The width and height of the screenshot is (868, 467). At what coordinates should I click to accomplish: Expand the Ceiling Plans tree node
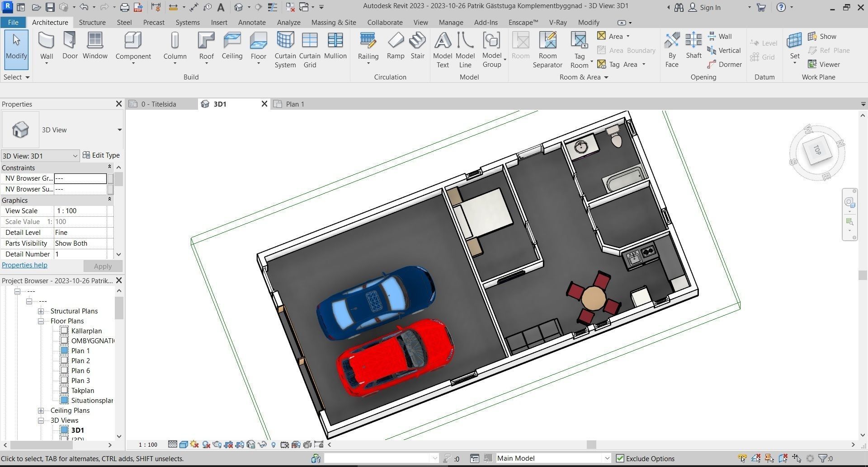click(x=41, y=411)
